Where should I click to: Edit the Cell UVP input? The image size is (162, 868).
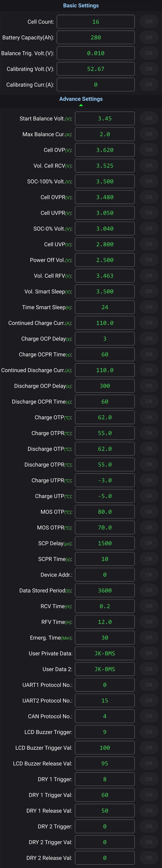pos(105,244)
